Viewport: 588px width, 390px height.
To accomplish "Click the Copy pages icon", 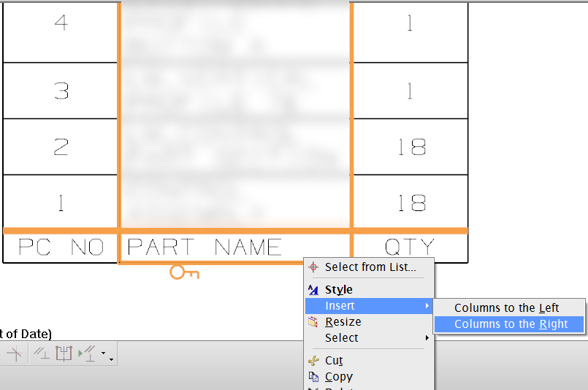I will [x=314, y=377].
